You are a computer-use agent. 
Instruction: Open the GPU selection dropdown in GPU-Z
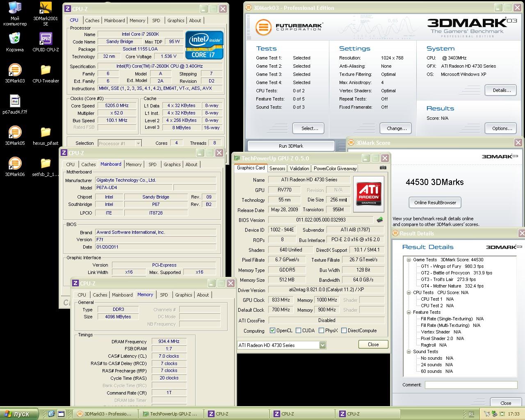click(322, 345)
